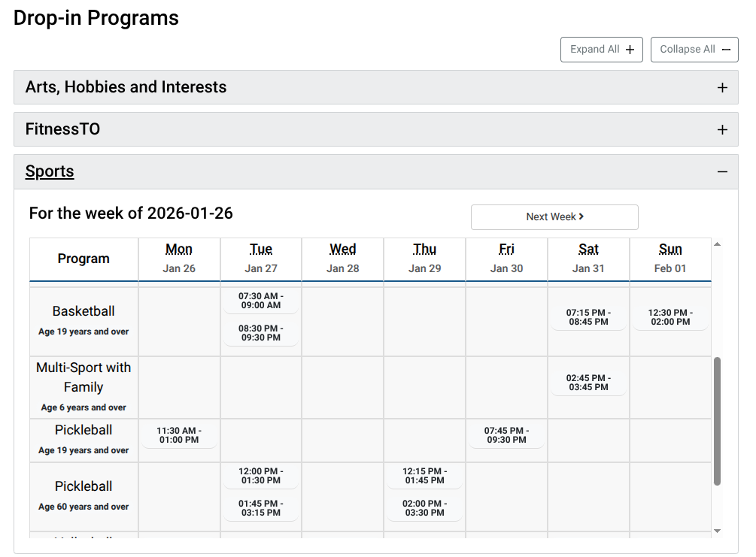Click the table scrollbar up arrow
756x557 pixels.
click(x=717, y=244)
